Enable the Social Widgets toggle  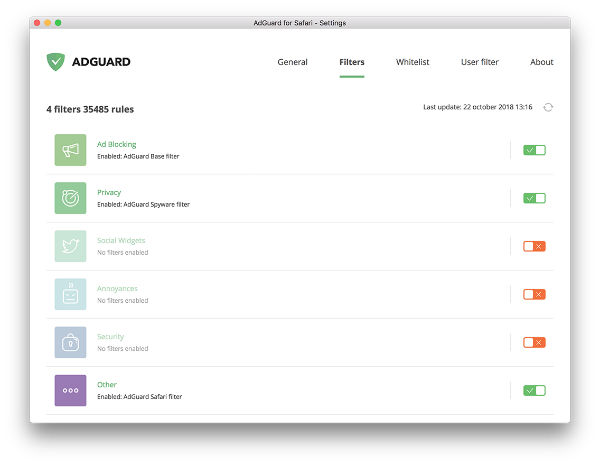tap(534, 246)
